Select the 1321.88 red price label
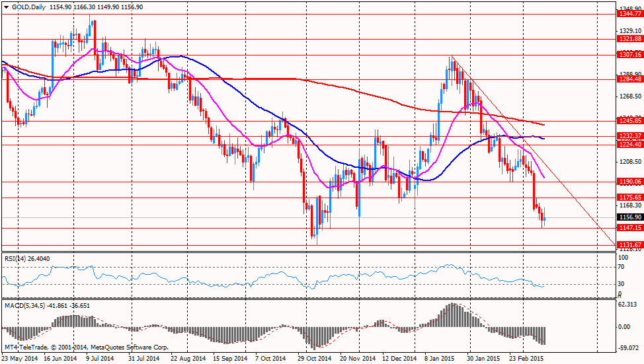644x364 pixels. pyautogui.click(x=630, y=39)
